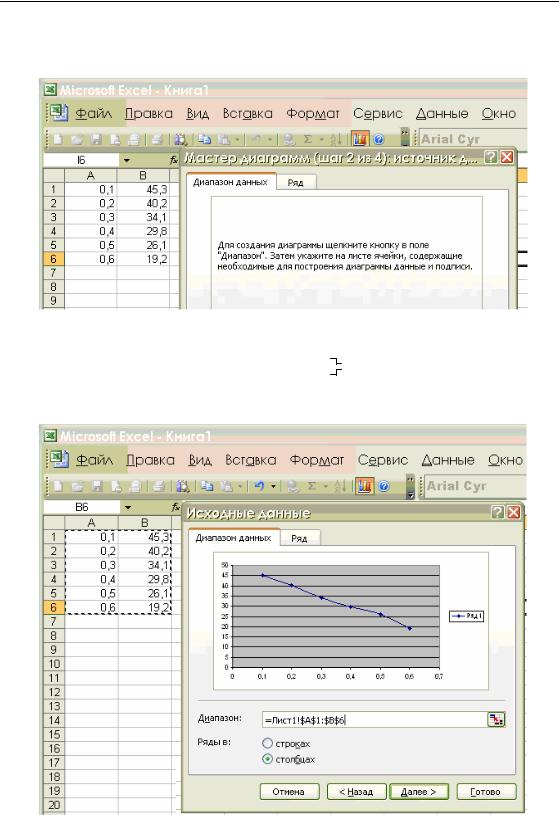Viewport: 559px width, 815px height.
Task: Click AutoSum sigma icon in top Excel toolbar
Action: tap(307, 139)
